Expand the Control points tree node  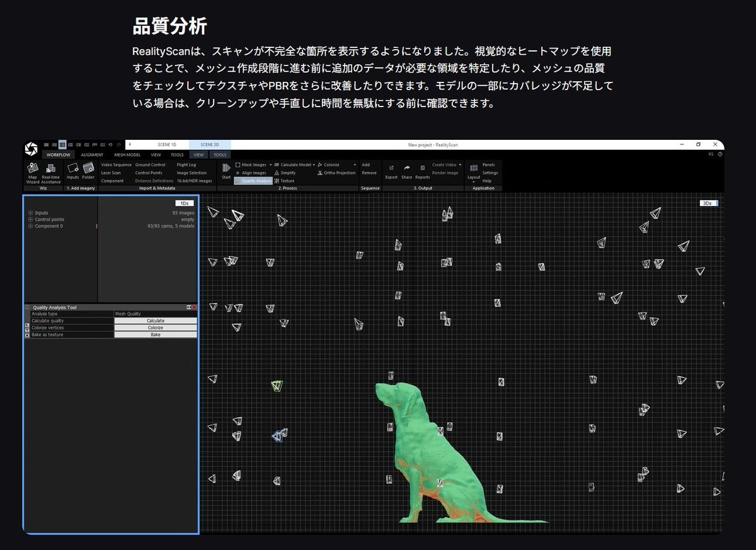[30, 219]
